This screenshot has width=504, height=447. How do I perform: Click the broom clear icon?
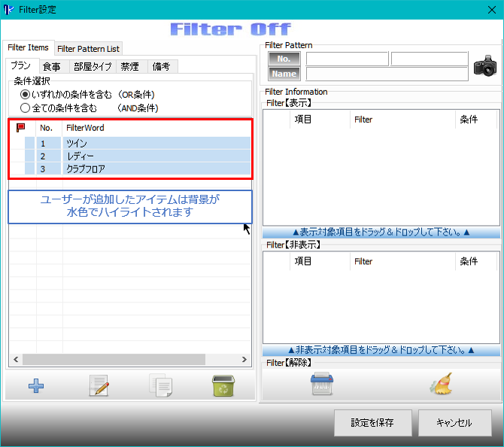(x=441, y=384)
